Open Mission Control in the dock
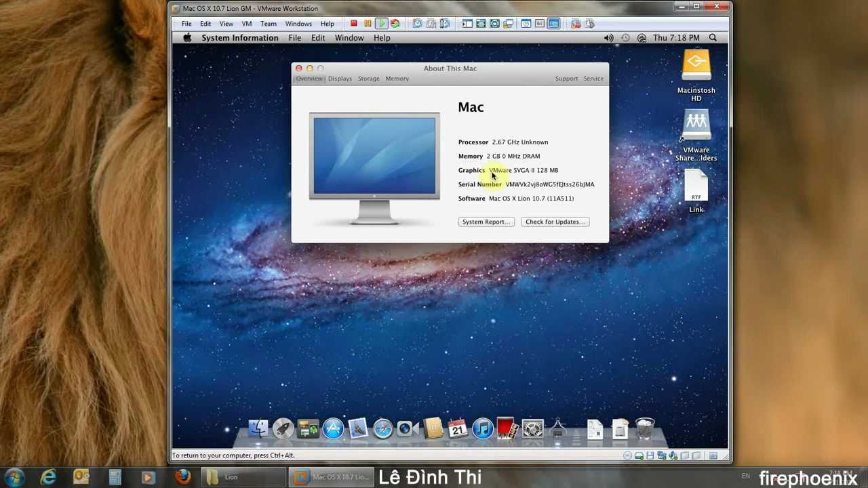868x488 pixels. [308, 428]
